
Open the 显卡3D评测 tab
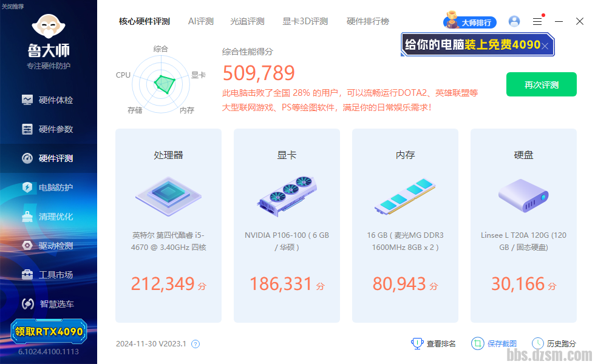(x=305, y=21)
